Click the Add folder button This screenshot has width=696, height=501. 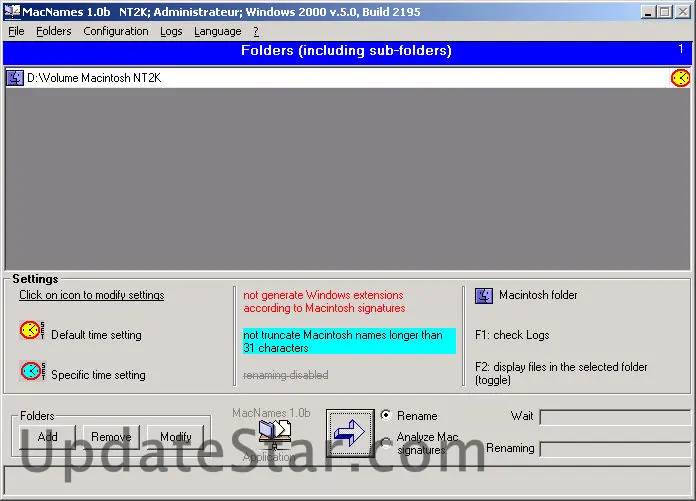(47, 437)
